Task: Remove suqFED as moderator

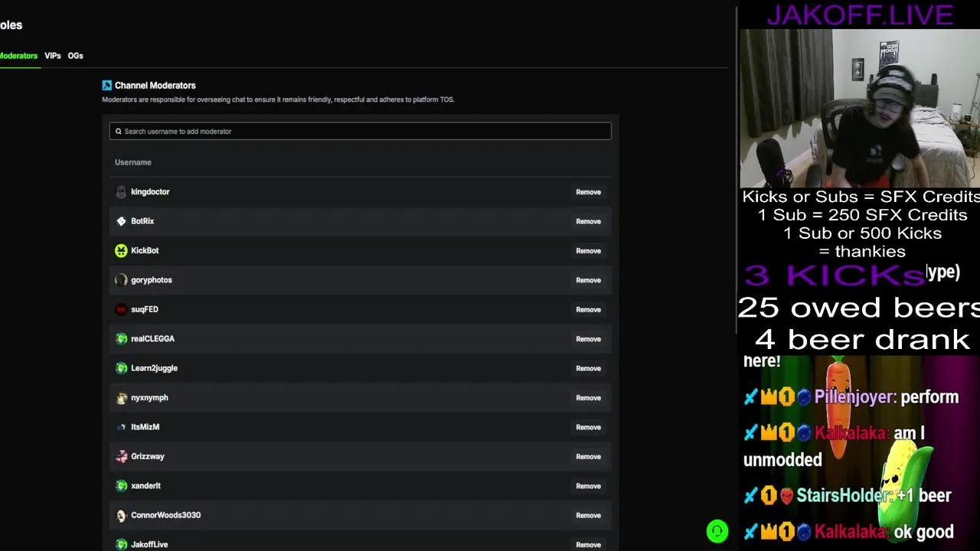Action: click(x=588, y=309)
